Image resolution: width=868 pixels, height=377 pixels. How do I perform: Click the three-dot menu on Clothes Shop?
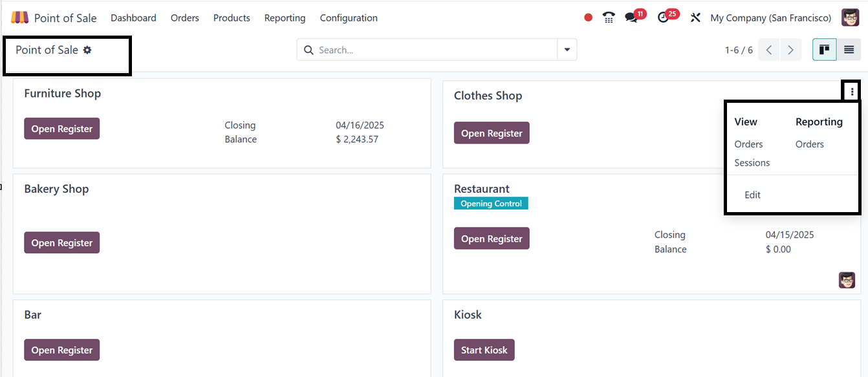click(x=852, y=92)
